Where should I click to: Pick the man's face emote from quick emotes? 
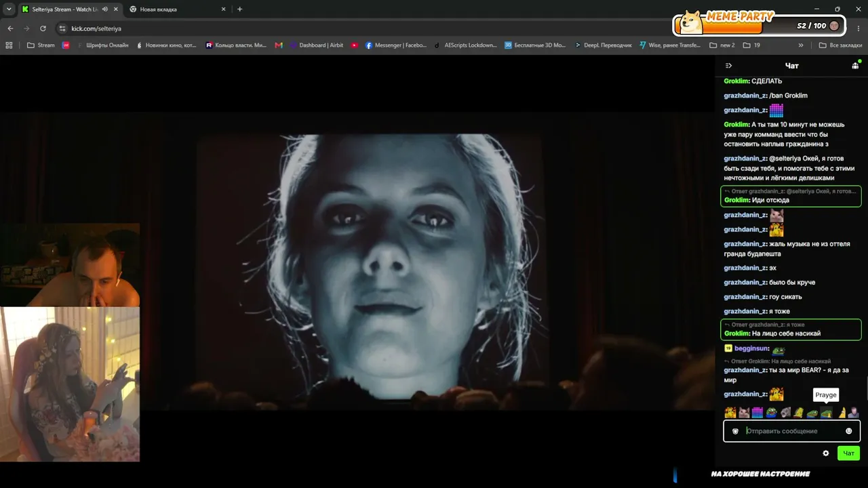point(853,412)
